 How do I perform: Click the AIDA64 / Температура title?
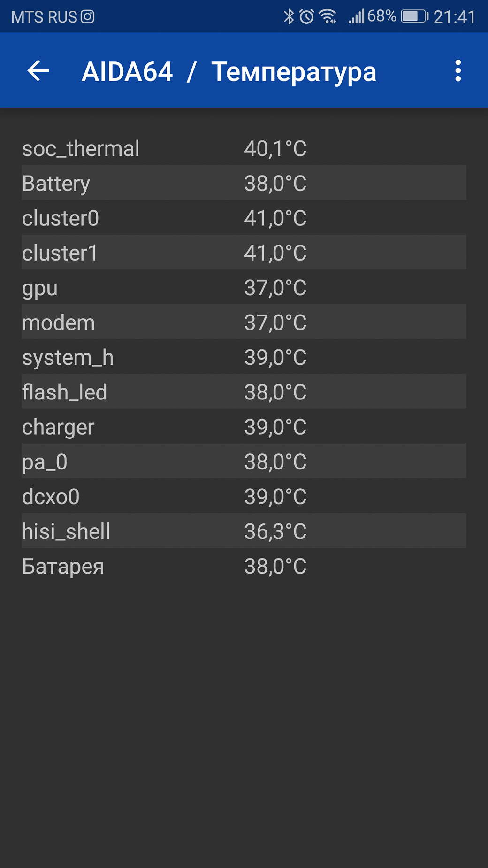(229, 72)
